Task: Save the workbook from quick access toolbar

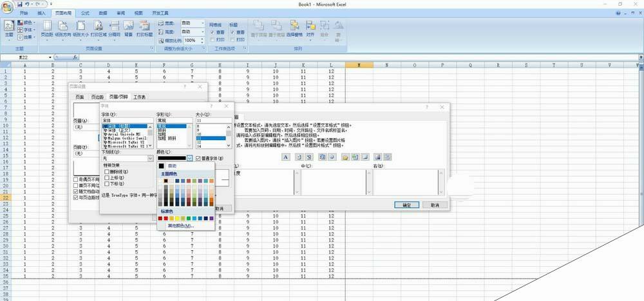Action: (x=19, y=4)
